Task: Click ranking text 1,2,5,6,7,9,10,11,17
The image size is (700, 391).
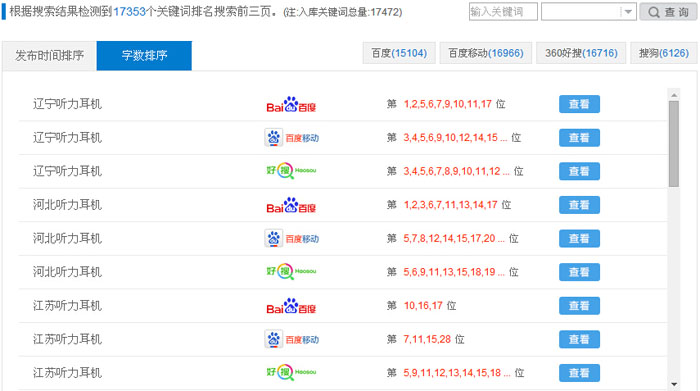Action: click(448, 104)
